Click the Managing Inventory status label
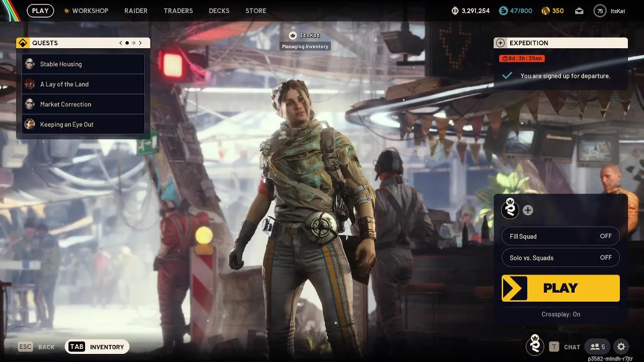 point(305,46)
